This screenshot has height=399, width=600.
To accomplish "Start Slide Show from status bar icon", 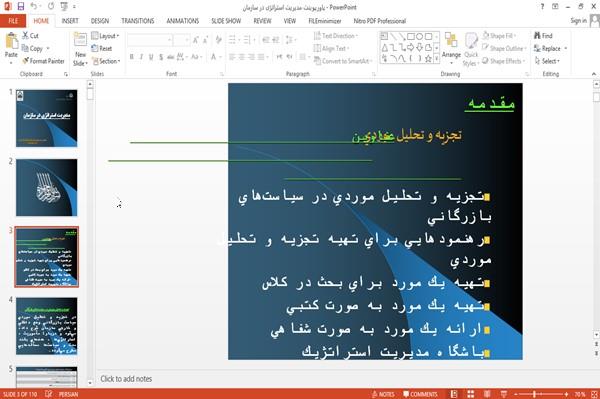I will coord(504,394).
